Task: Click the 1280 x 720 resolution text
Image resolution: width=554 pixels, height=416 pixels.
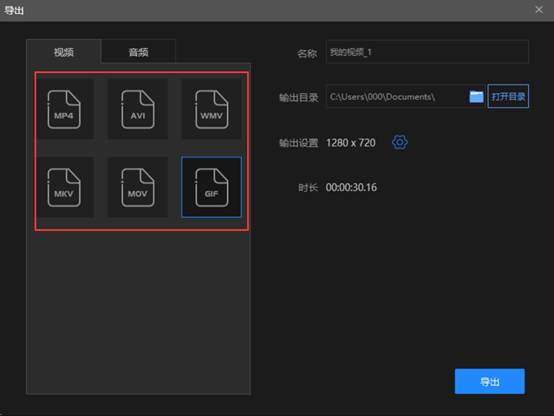Action: click(351, 143)
